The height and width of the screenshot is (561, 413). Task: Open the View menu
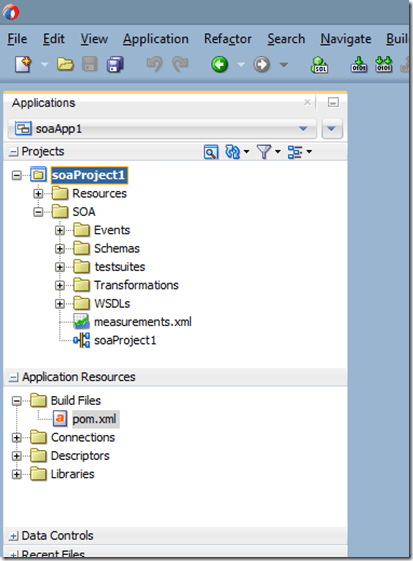(94, 39)
